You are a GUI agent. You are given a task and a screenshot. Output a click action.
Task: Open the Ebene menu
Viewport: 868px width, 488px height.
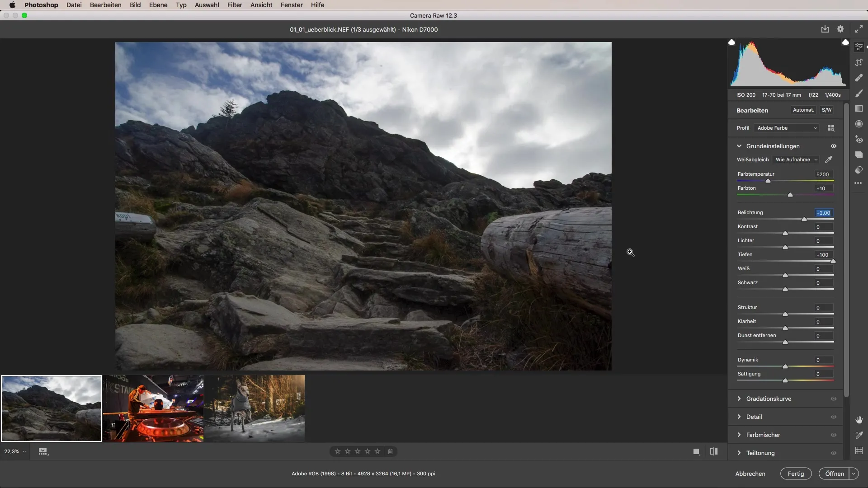point(158,5)
